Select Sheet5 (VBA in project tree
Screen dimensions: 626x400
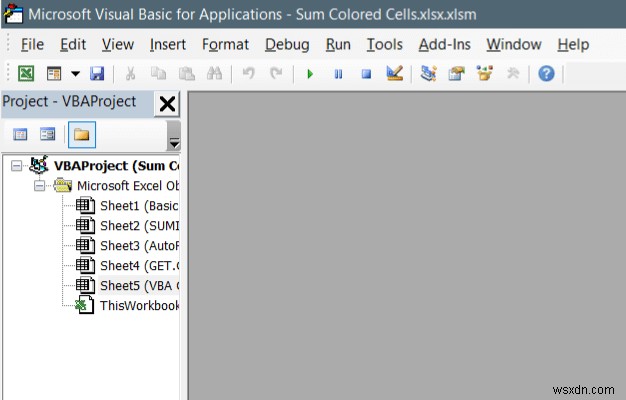coord(139,285)
